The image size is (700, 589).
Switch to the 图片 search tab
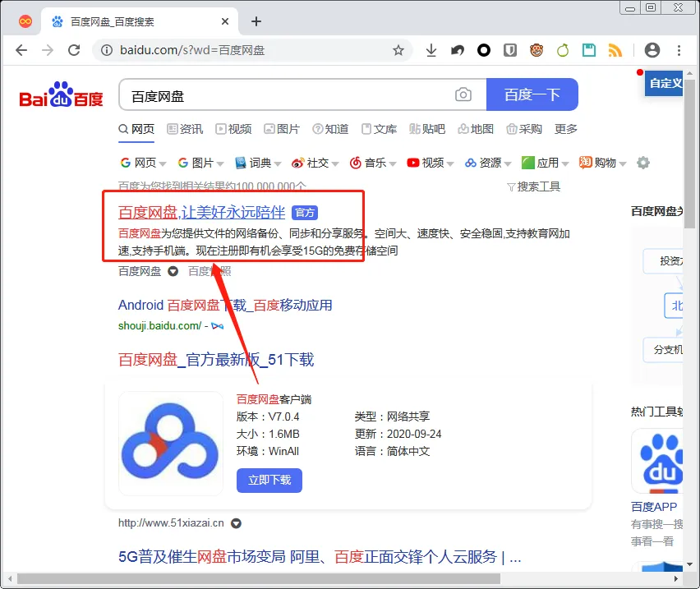click(281, 129)
